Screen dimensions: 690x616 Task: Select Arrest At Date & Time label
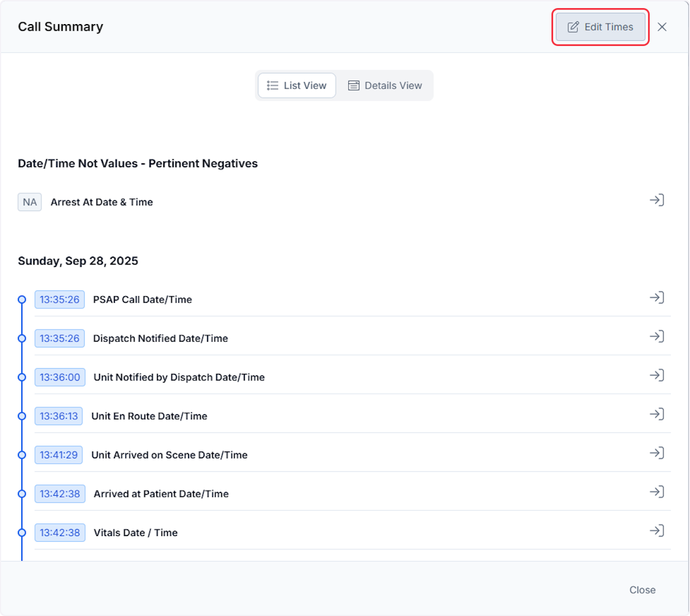pos(102,202)
